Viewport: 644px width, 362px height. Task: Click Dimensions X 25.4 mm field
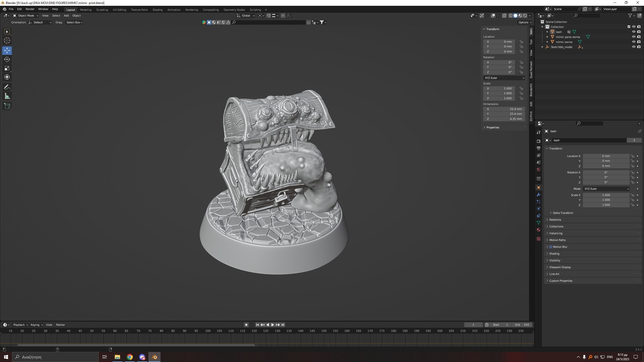point(504,109)
